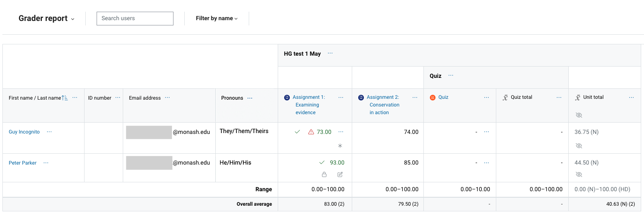Click the red warning triangle beside 73.00

click(311, 132)
